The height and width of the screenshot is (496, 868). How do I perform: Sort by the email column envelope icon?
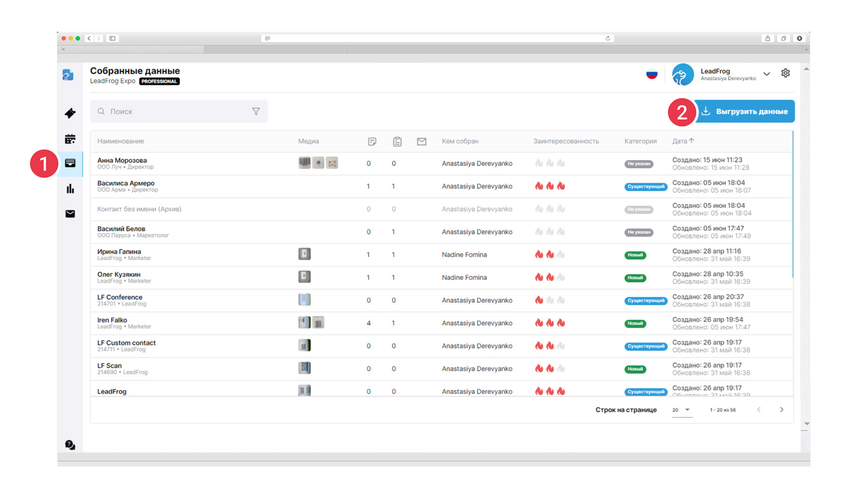(422, 141)
